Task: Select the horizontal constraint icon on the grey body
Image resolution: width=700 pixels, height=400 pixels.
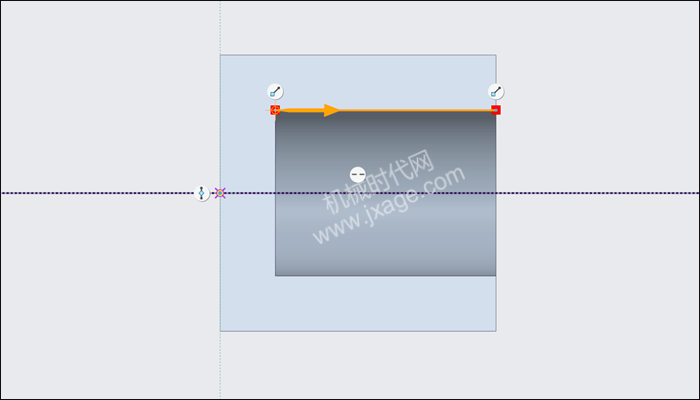Action: 358,175
